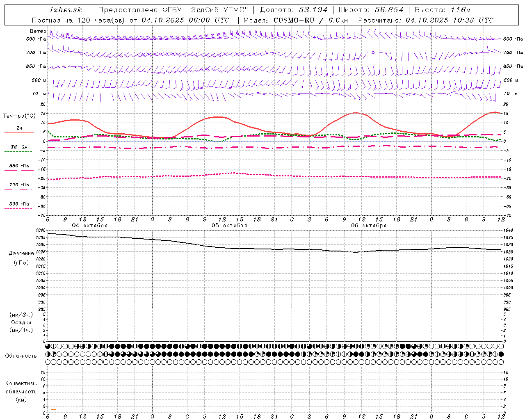Click the 'Давление' pressure panel label
The width and height of the screenshot is (525, 420).
tap(21, 253)
